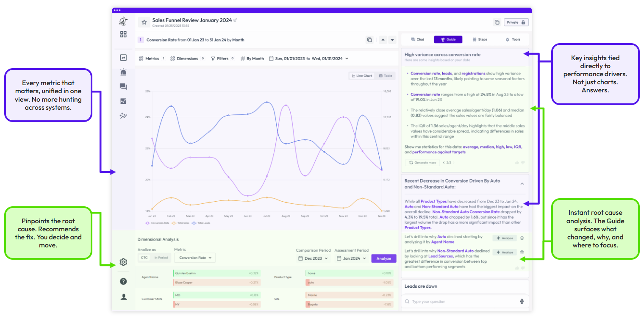Open the dashboard grid icon in sidebar
Image resolution: width=644 pixels, height=319 pixels.
click(123, 34)
